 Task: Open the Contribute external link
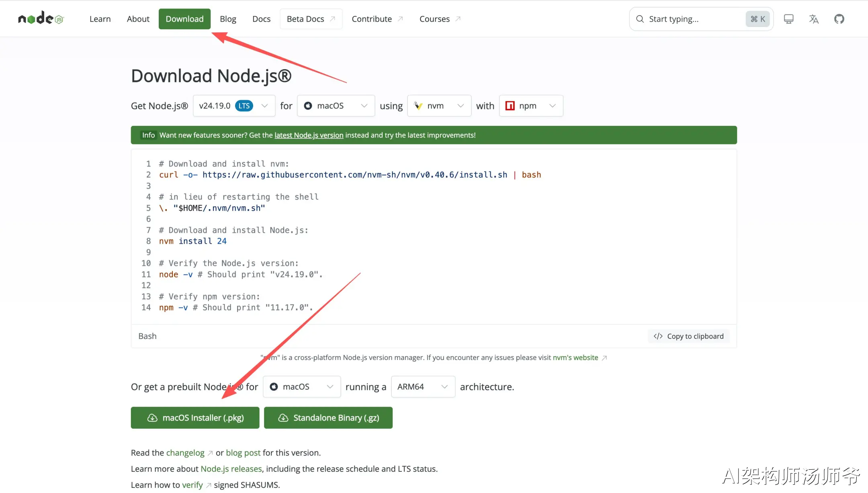377,19
